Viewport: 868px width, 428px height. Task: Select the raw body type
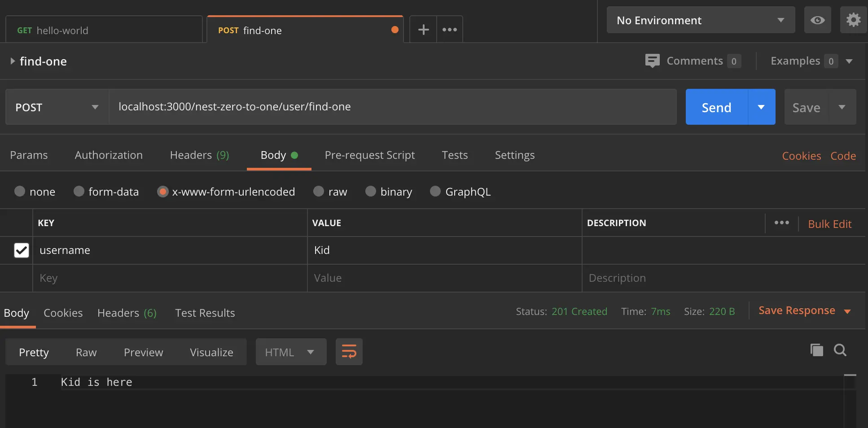(x=319, y=192)
